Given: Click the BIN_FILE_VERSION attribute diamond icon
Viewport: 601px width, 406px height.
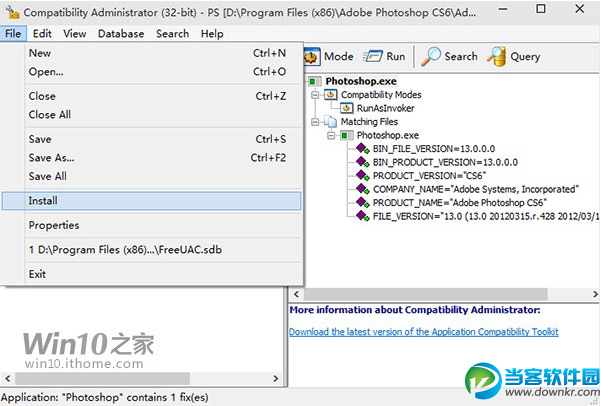Looking at the screenshot, I should [363, 149].
